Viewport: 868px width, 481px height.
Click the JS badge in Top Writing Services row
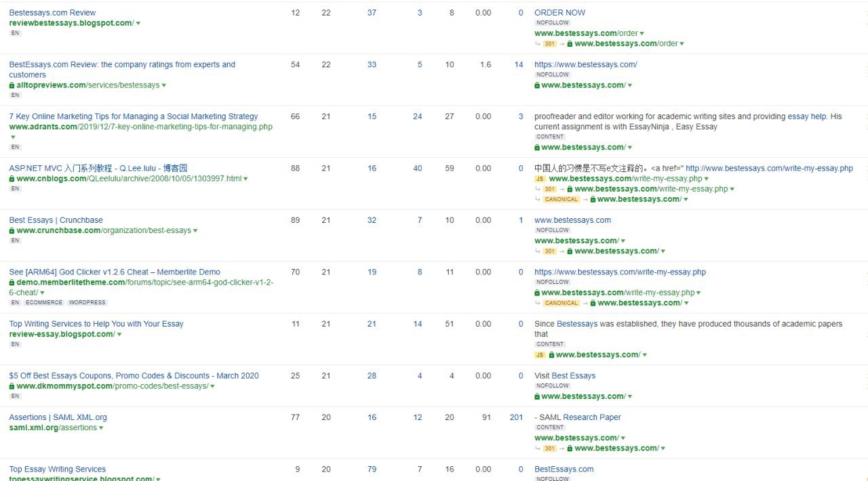540,355
